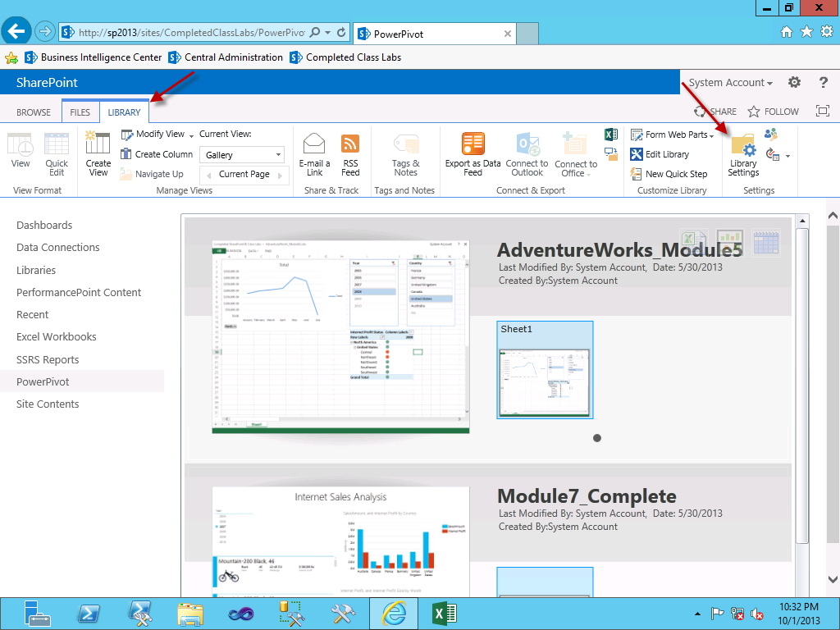
Task: Select the Sheet1 thumbnail of AdventureWorks_Module5
Action: (x=545, y=370)
